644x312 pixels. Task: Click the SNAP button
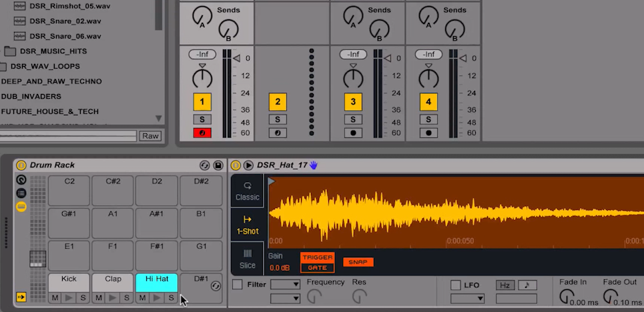[358, 262]
